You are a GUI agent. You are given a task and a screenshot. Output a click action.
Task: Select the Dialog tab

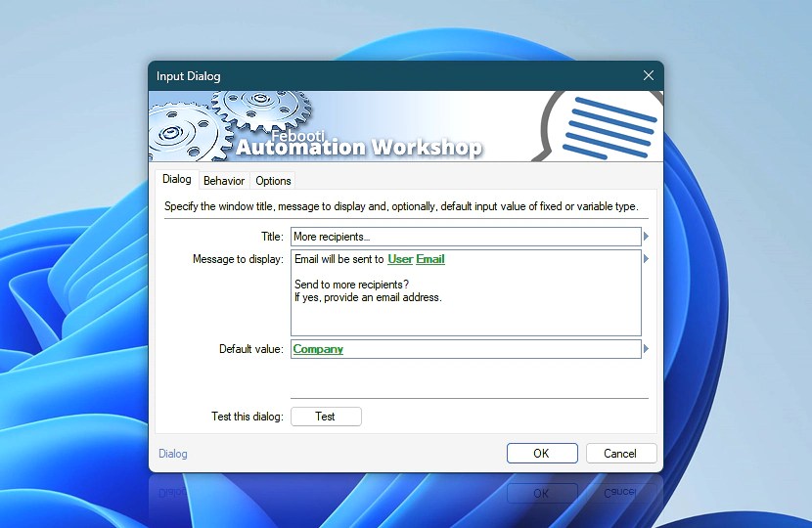point(177,179)
